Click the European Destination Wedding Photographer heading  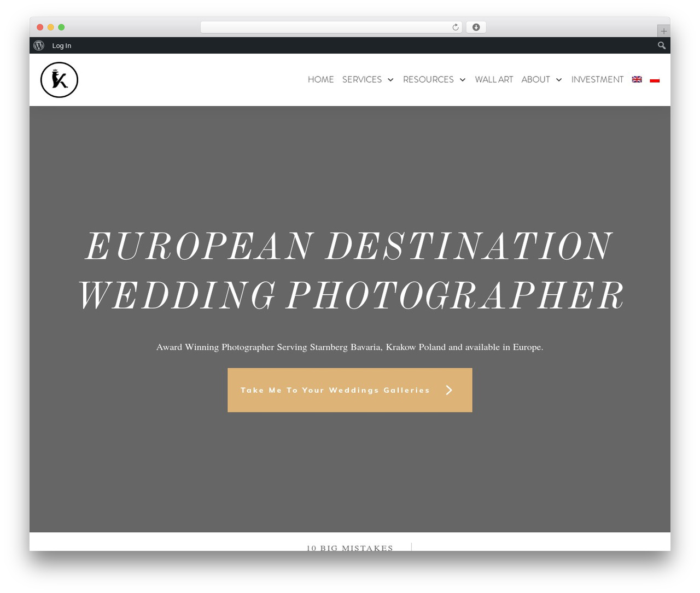click(350, 271)
